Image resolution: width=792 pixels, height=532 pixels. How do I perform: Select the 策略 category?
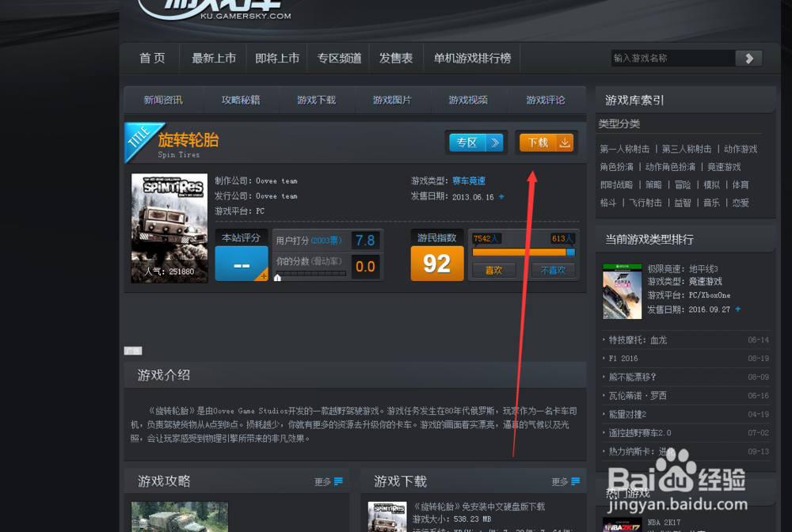[x=653, y=184]
